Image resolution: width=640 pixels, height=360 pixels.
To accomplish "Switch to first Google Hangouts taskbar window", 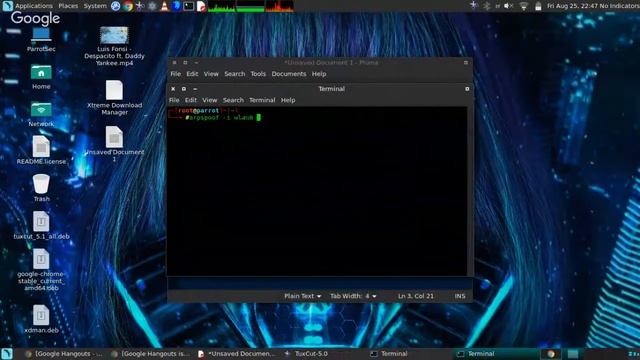I will coord(63,354).
